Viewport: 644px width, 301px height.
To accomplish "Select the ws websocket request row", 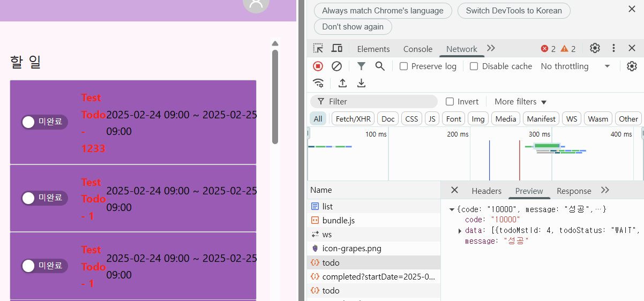I will 373,235.
